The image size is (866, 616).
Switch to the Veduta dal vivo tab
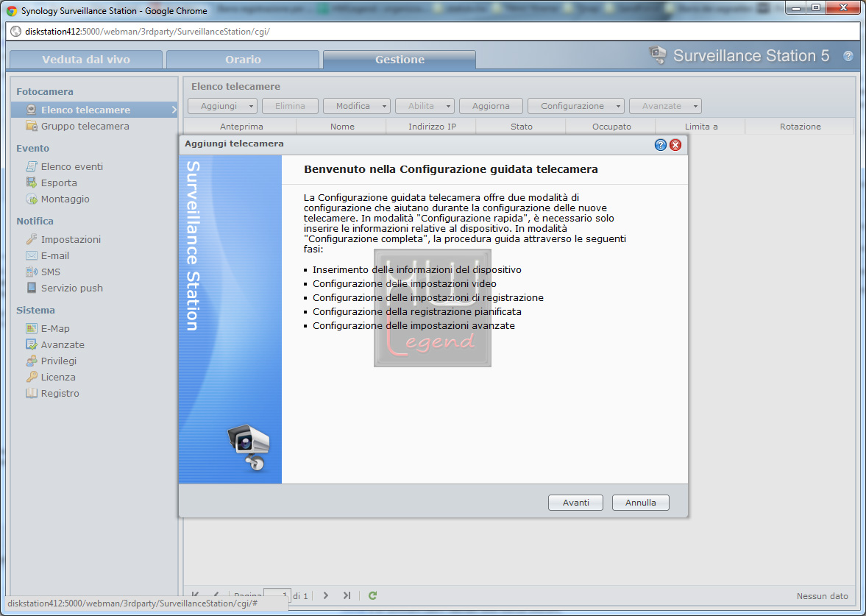click(86, 59)
